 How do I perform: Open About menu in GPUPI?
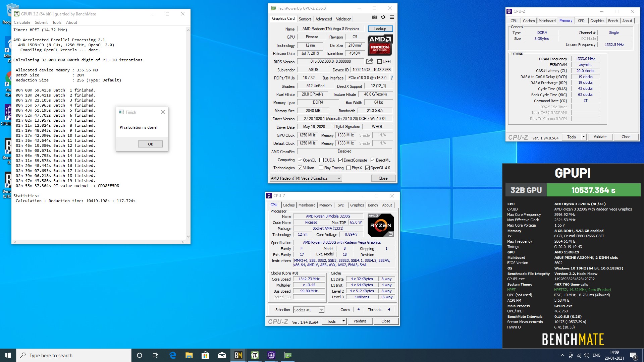(71, 22)
